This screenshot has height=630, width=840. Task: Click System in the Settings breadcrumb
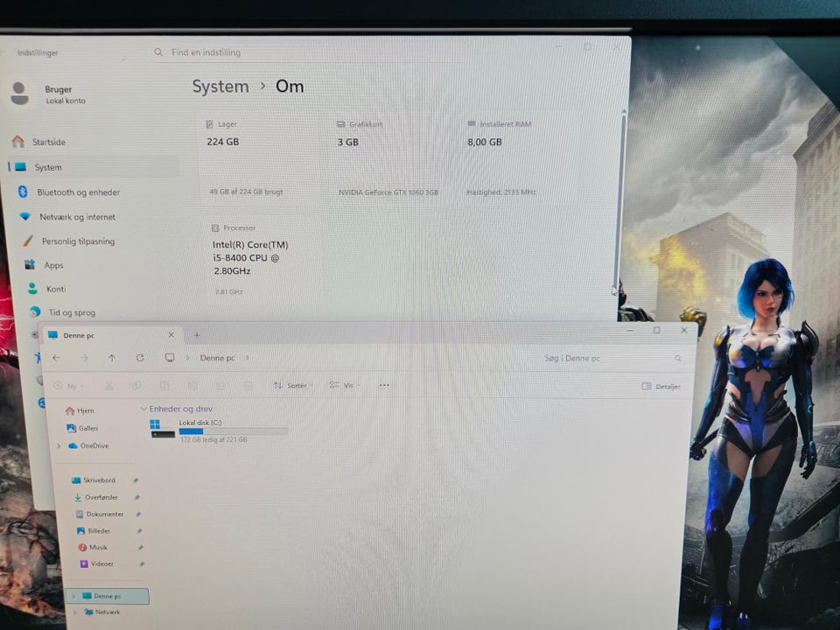(x=220, y=87)
